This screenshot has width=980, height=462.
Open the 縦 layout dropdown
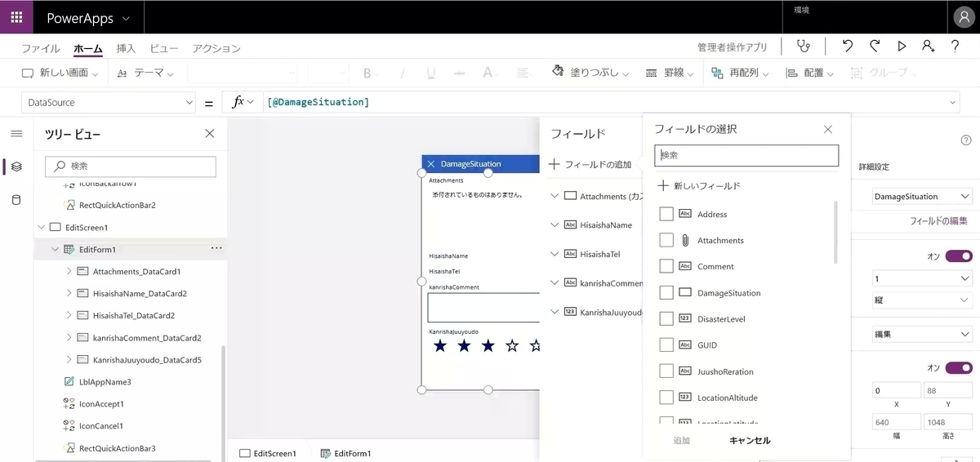(921, 300)
